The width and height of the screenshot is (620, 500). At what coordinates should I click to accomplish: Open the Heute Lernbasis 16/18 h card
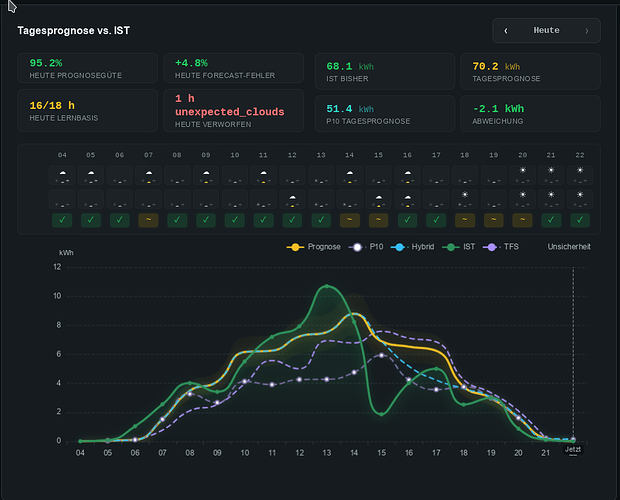87,110
